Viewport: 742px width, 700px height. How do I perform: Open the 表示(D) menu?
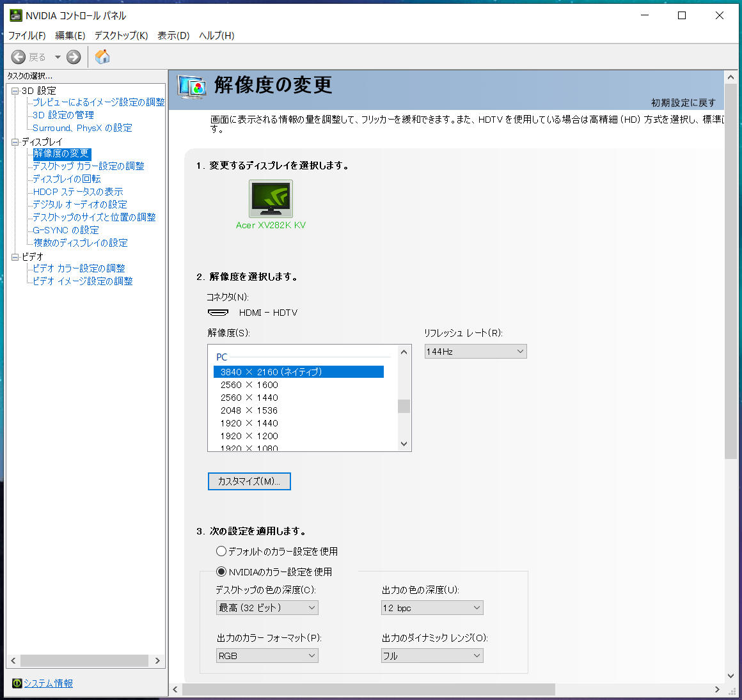173,35
